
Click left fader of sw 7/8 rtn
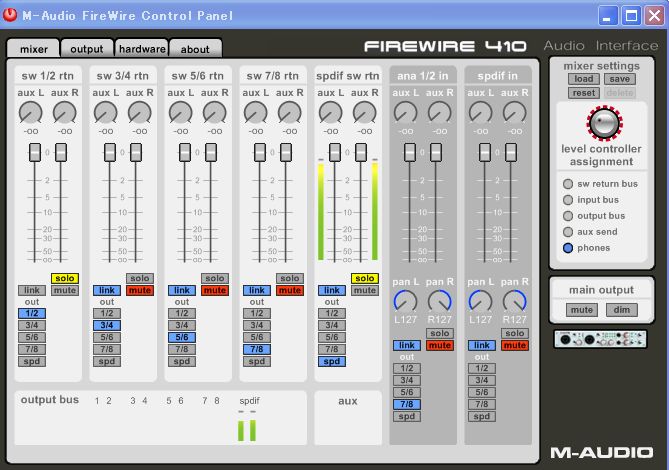pyautogui.click(x=260, y=152)
